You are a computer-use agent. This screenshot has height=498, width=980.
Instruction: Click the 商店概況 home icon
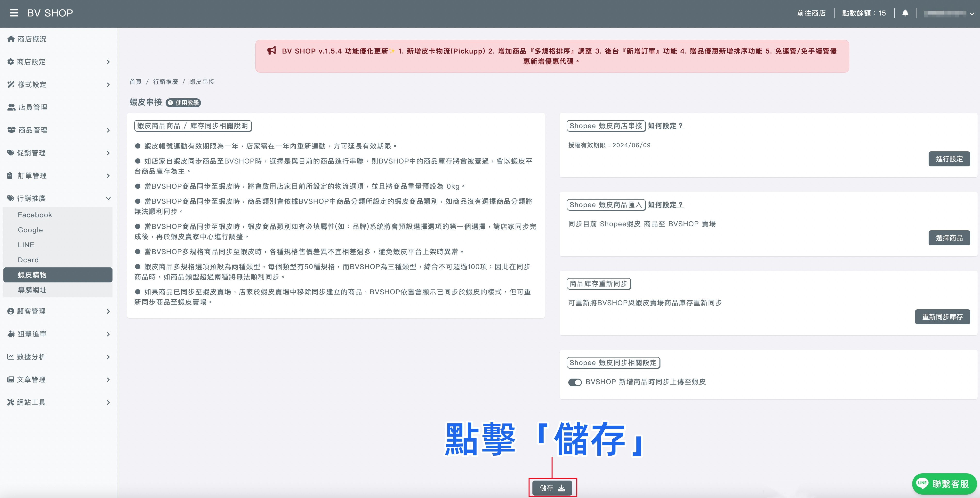pyautogui.click(x=11, y=39)
